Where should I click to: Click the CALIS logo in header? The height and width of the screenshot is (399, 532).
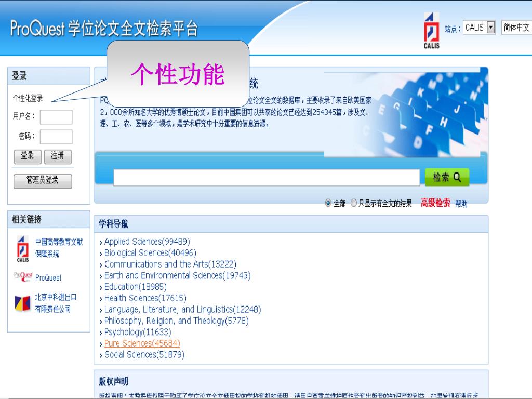tap(431, 31)
